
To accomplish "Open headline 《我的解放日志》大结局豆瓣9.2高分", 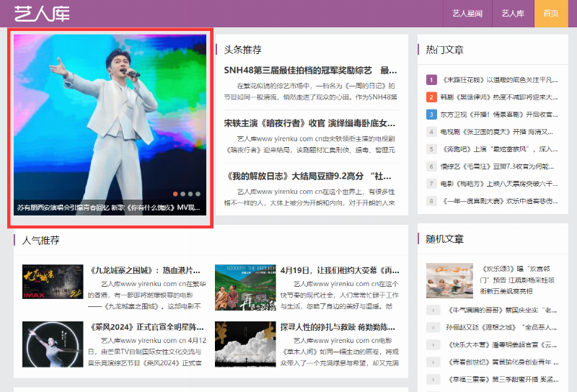I will point(309,176).
